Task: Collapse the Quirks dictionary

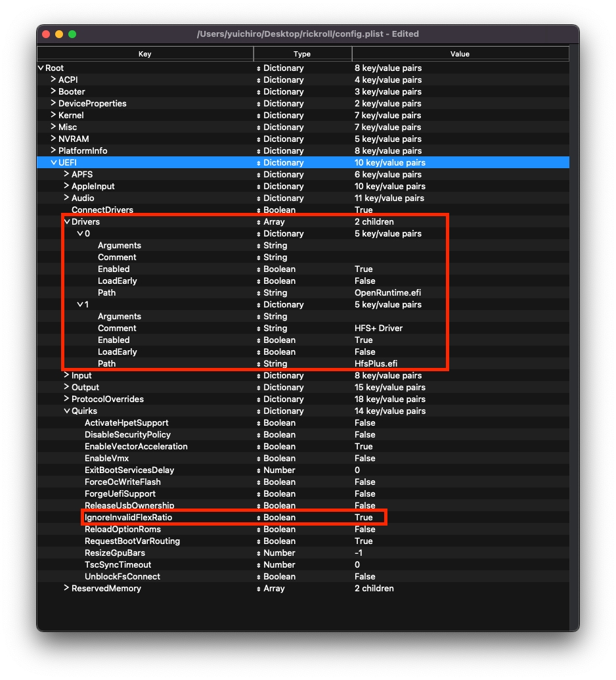Action: pos(66,411)
